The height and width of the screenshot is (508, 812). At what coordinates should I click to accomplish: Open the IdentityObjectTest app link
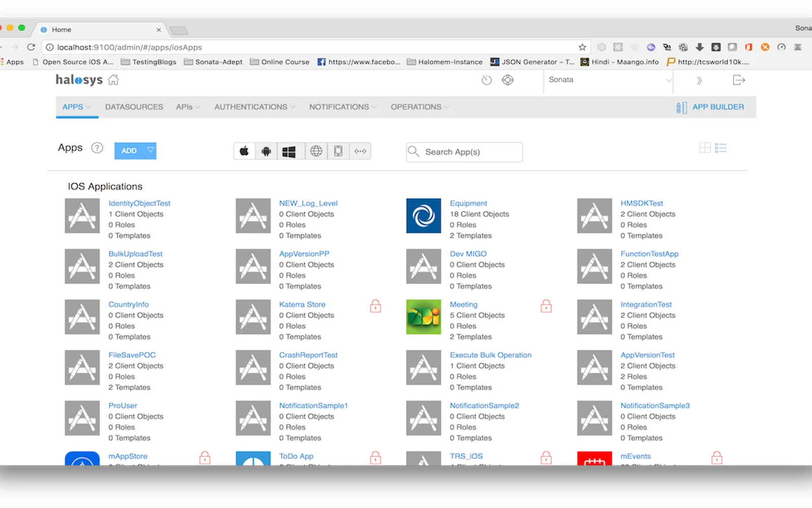point(140,203)
